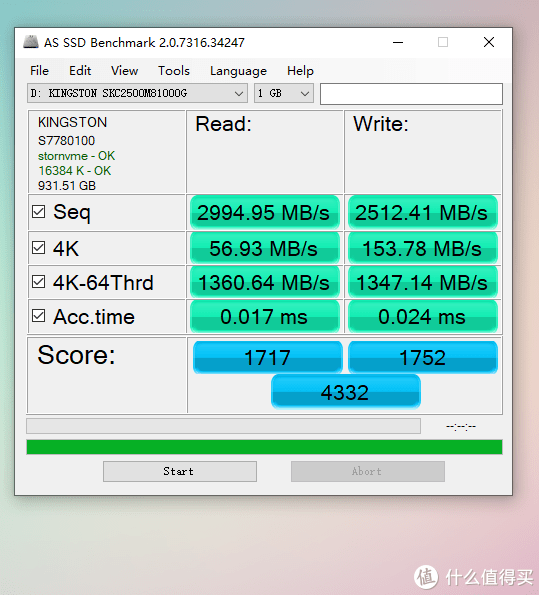Toggle the Acc.time test checkbox
Viewport: 539px width, 595px height.
tap(38, 316)
